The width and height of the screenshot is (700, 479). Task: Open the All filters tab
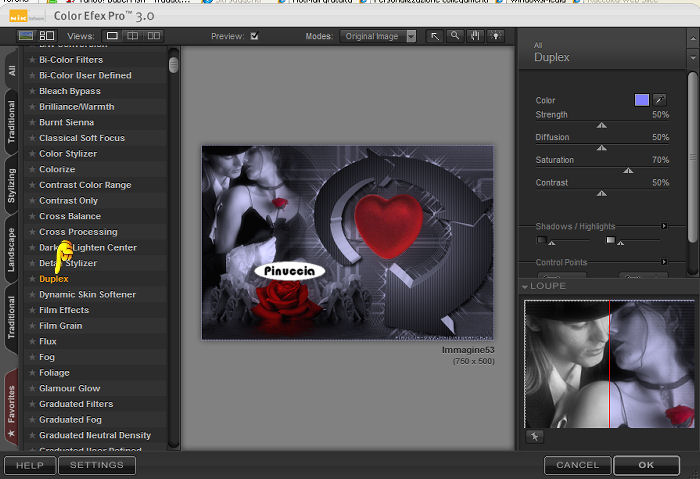pyautogui.click(x=11, y=71)
